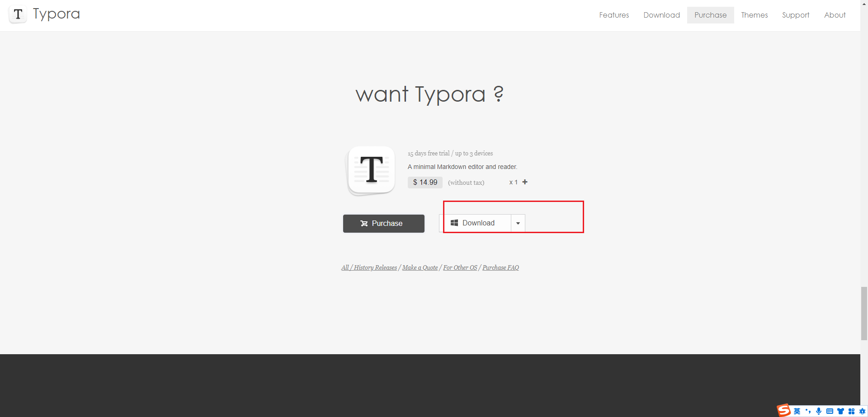This screenshot has height=417, width=868.
Task: Open the Sogou soft keyboard icon
Action: pos(830,411)
